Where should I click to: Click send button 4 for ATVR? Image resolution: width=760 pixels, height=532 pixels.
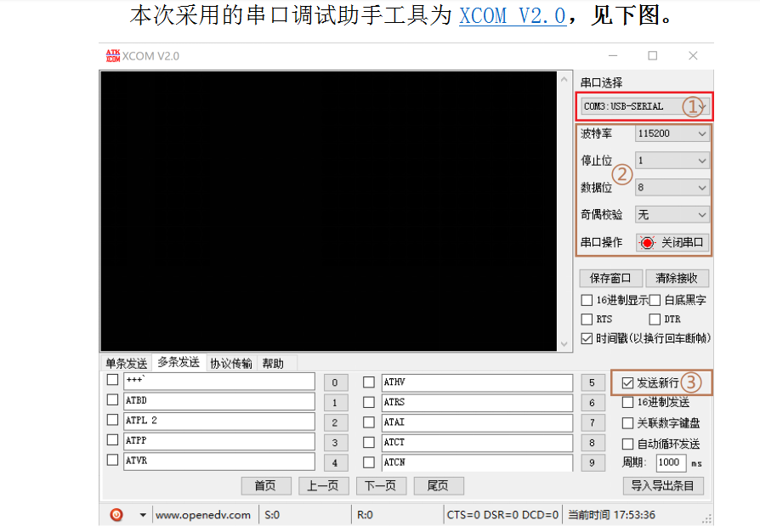point(336,462)
